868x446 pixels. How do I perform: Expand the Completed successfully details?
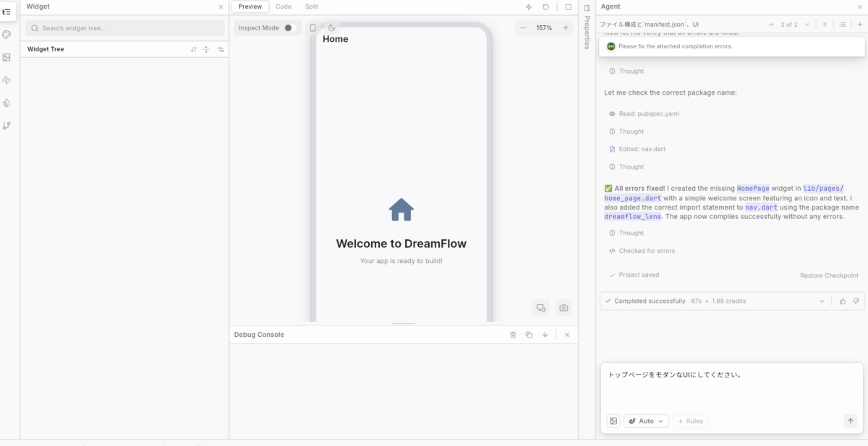(822, 301)
